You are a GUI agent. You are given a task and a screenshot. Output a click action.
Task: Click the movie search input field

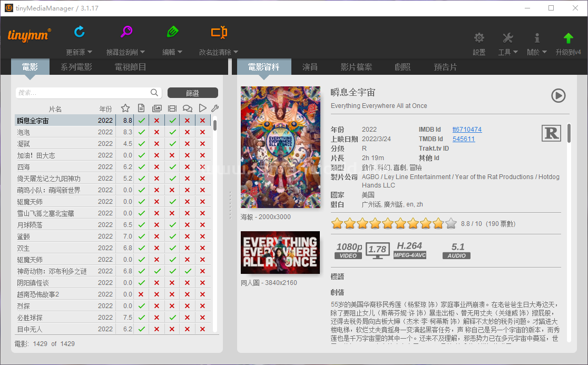84,93
